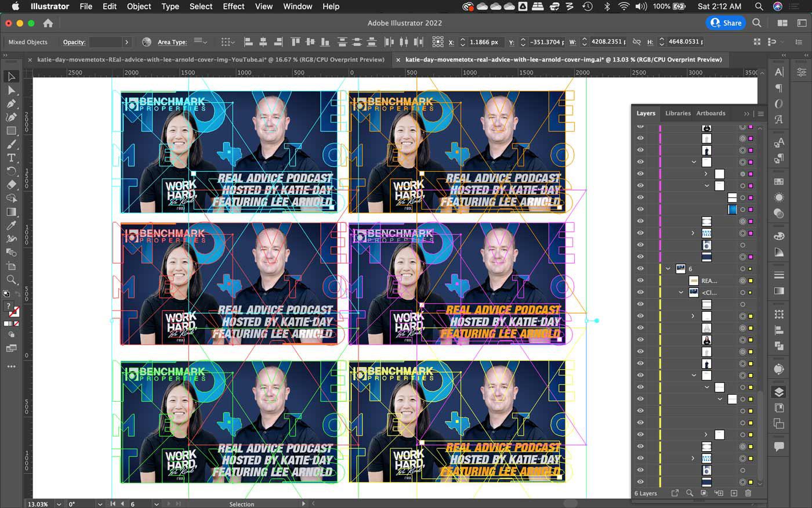Click the X coordinate input field

[x=486, y=42]
